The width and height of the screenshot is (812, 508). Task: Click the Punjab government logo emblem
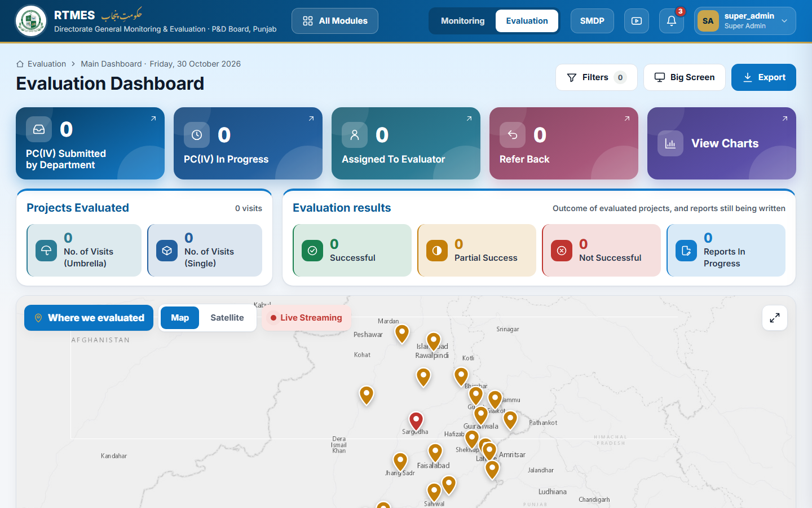click(x=31, y=21)
